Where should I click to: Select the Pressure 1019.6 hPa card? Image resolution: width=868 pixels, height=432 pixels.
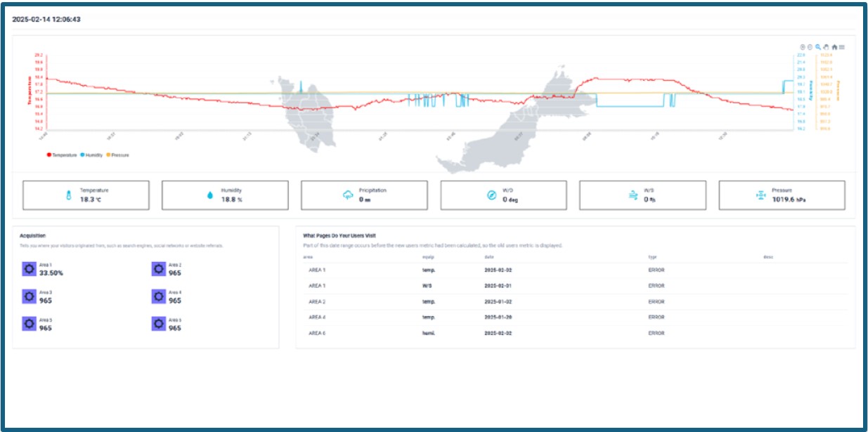tap(782, 195)
